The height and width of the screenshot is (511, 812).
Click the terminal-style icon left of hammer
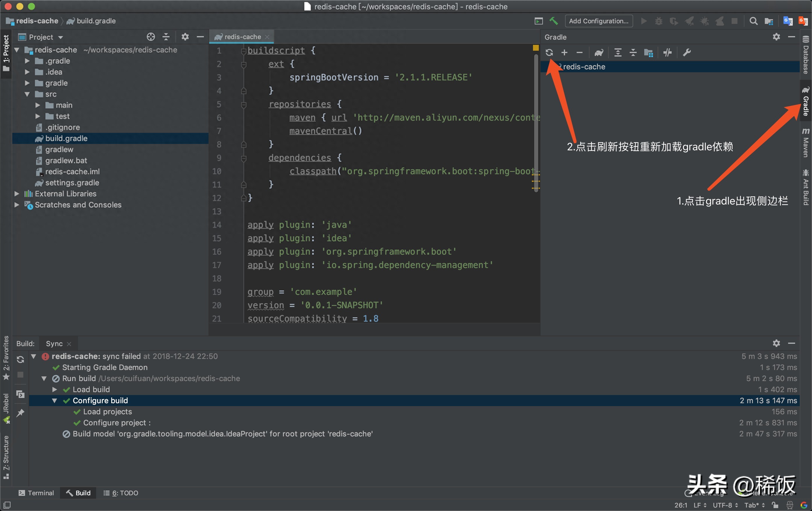(x=539, y=21)
